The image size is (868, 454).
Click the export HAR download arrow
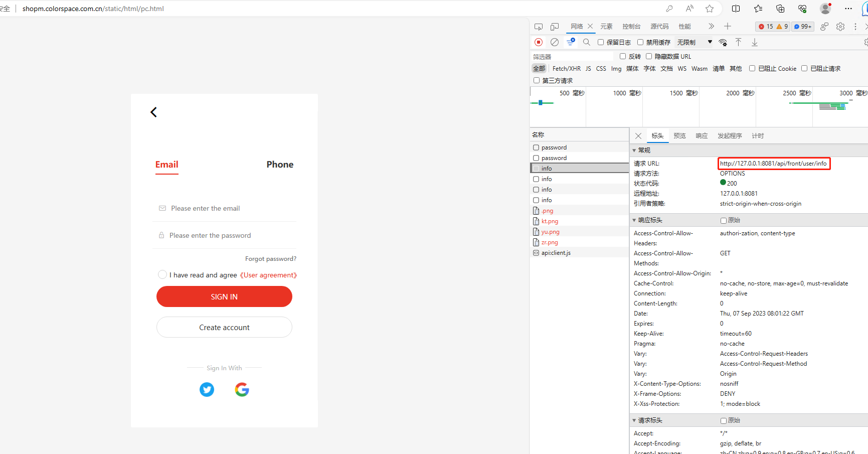[x=755, y=42]
